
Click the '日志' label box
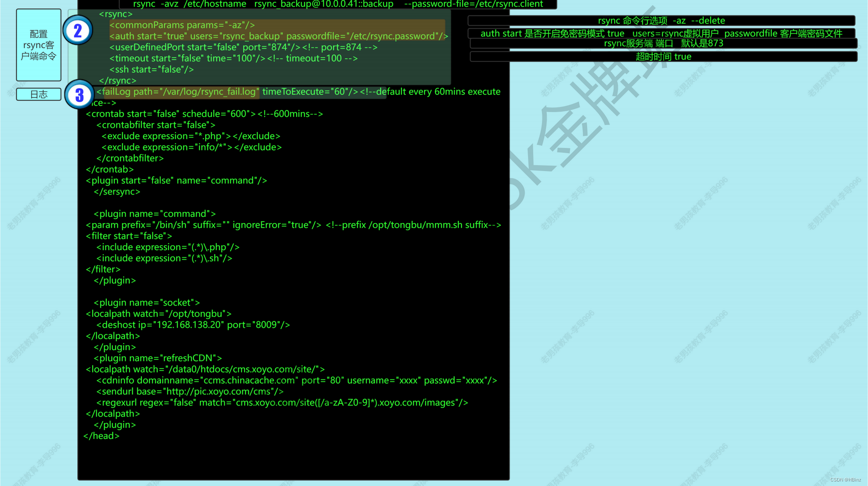[38, 94]
